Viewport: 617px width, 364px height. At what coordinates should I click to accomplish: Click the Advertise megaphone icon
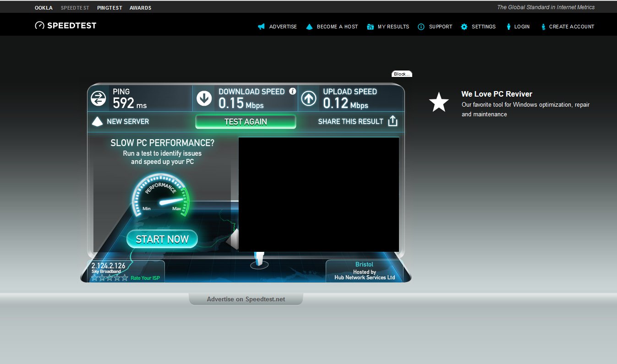[x=261, y=27]
